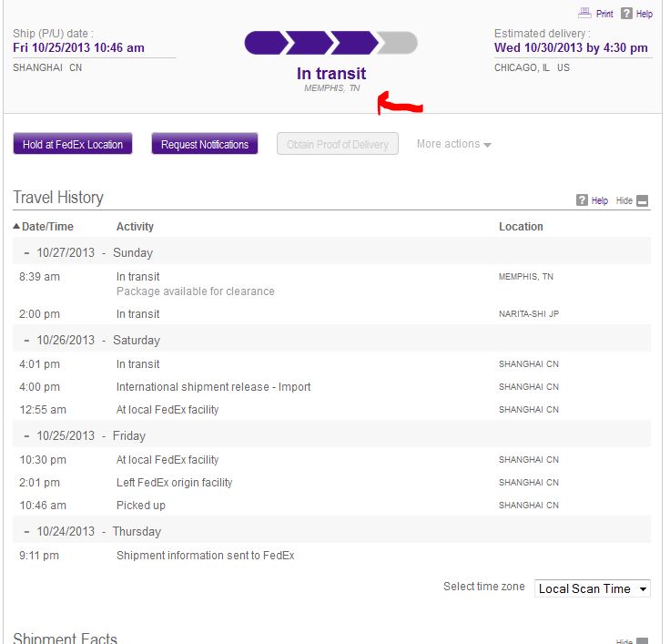The width and height of the screenshot is (670, 644).
Task: Click the first purple progress step segment
Action: click(266, 43)
